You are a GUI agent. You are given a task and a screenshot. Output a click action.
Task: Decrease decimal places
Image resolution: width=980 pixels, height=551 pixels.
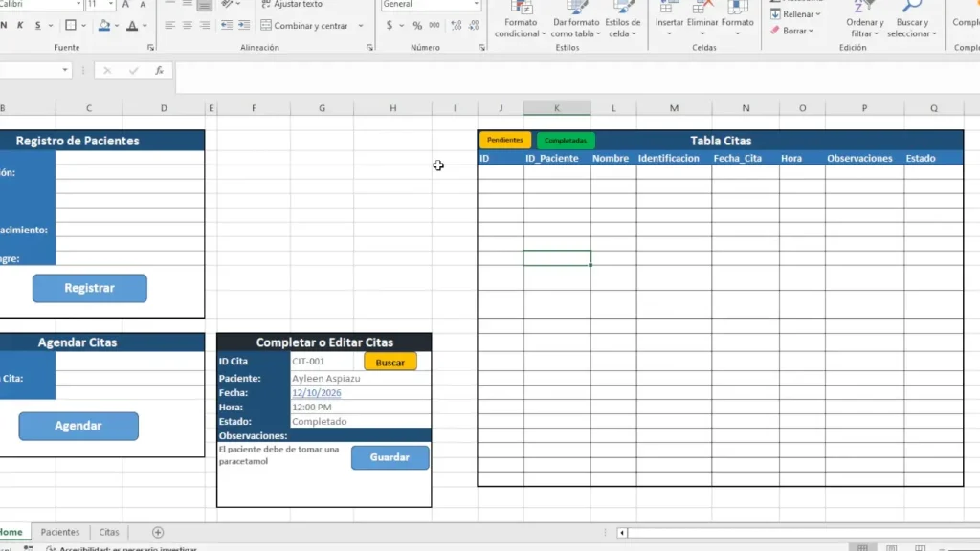pyautogui.click(x=474, y=26)
